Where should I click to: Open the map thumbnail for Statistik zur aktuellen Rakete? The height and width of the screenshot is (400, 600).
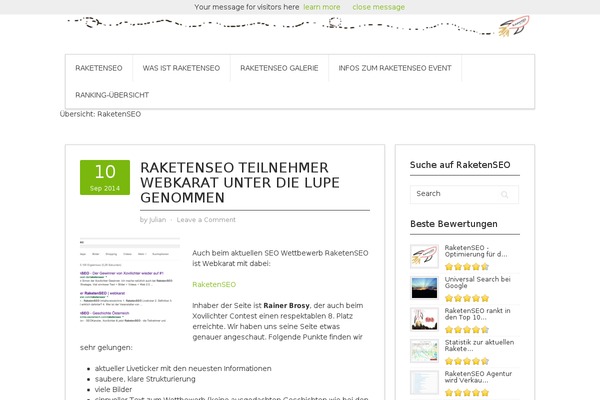coord(424,351)
